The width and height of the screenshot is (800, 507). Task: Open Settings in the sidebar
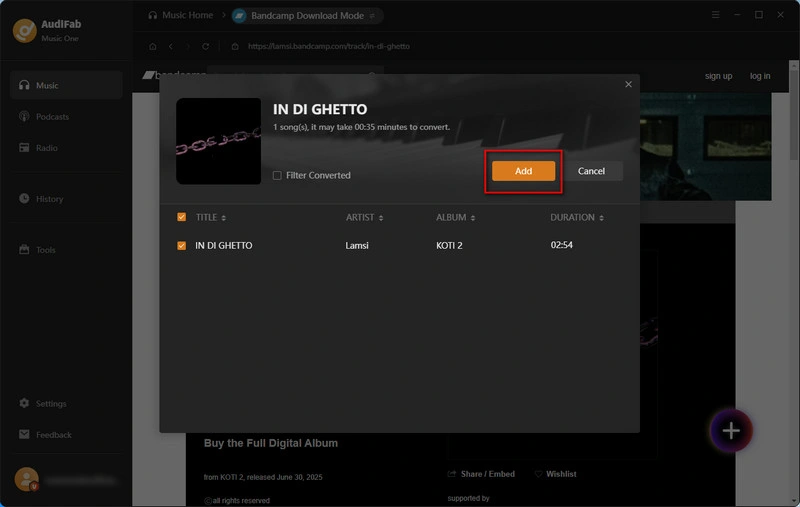(x=66, y=403)
